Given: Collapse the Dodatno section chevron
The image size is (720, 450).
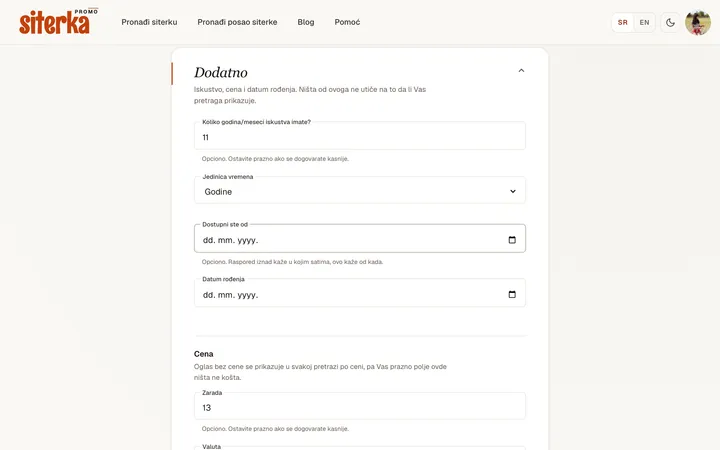Looking at the screenshot, I should pos(521,71).
